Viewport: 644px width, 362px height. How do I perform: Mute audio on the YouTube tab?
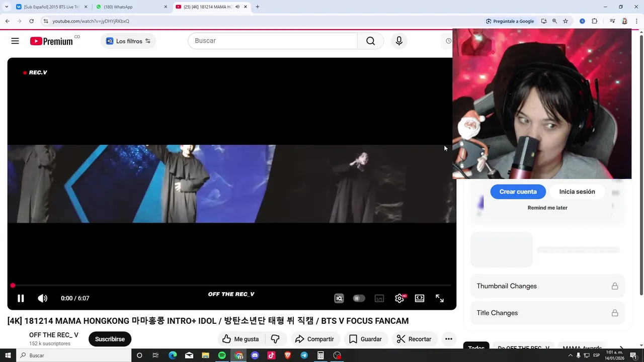pyautogui.click(x=237, y=7)
